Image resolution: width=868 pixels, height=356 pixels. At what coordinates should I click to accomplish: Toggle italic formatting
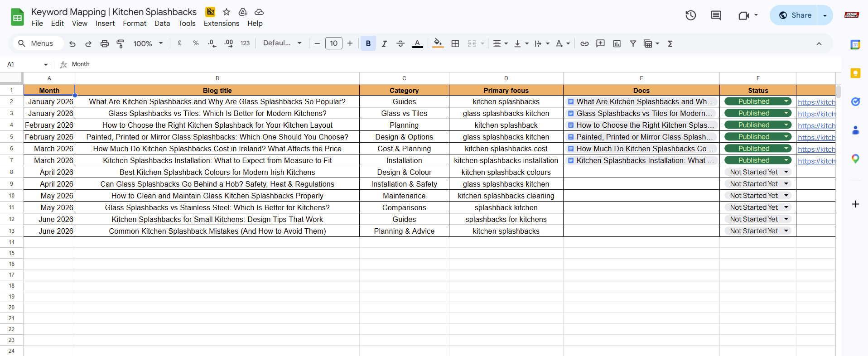(x=384, y=43)
